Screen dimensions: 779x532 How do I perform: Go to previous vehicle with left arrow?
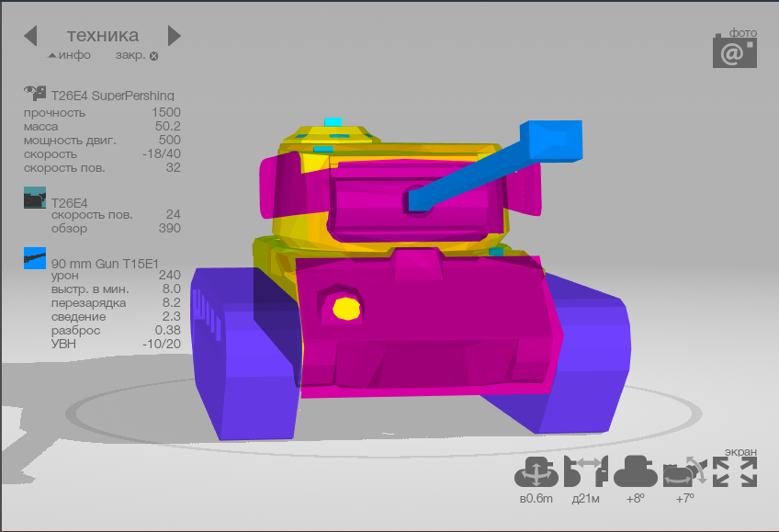click(x=30, y=36)
